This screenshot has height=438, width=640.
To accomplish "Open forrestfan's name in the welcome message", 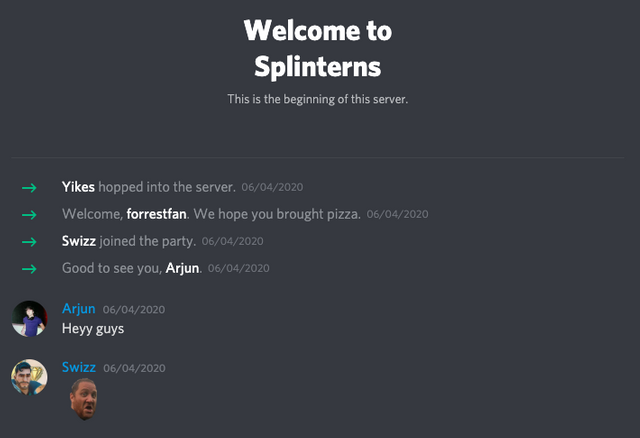I will pyautogui.click(x=158, y=214).
